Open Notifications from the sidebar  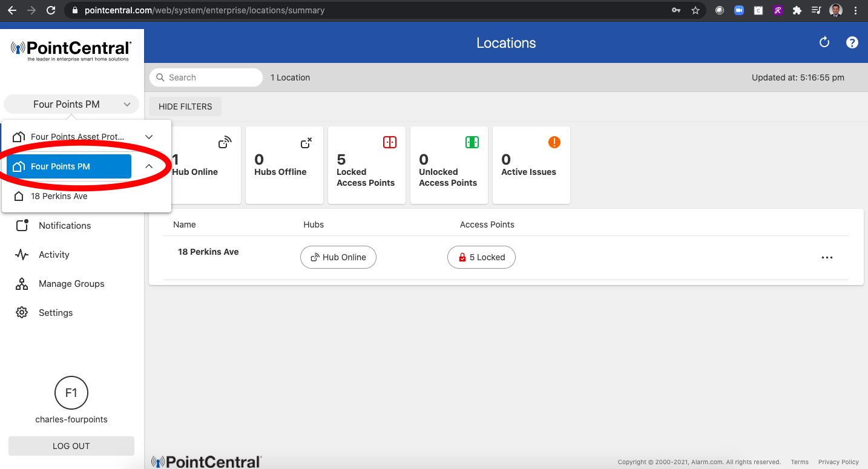coord(65,225)
